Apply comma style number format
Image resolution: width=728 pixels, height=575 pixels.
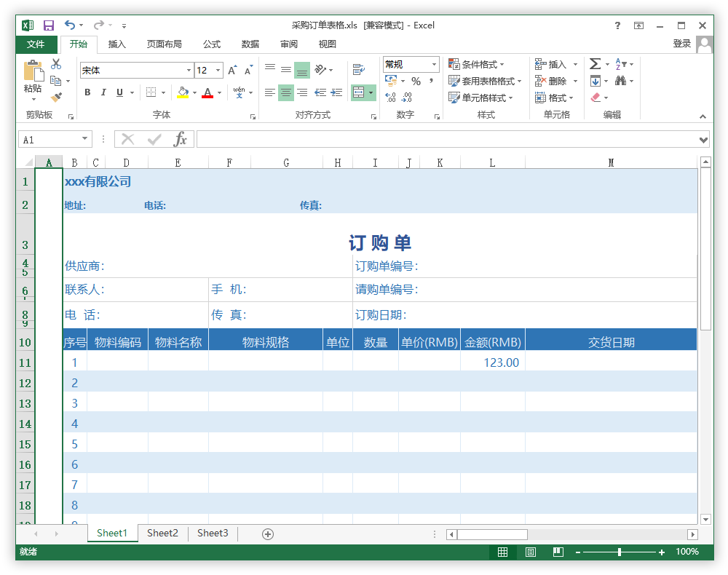pyautogui.click(x=431, y=82)
